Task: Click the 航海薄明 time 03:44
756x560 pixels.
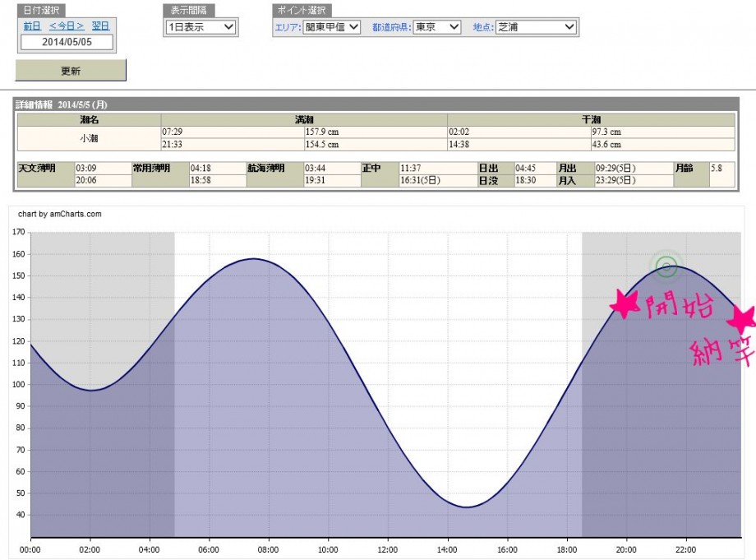Action: (315, 169)
